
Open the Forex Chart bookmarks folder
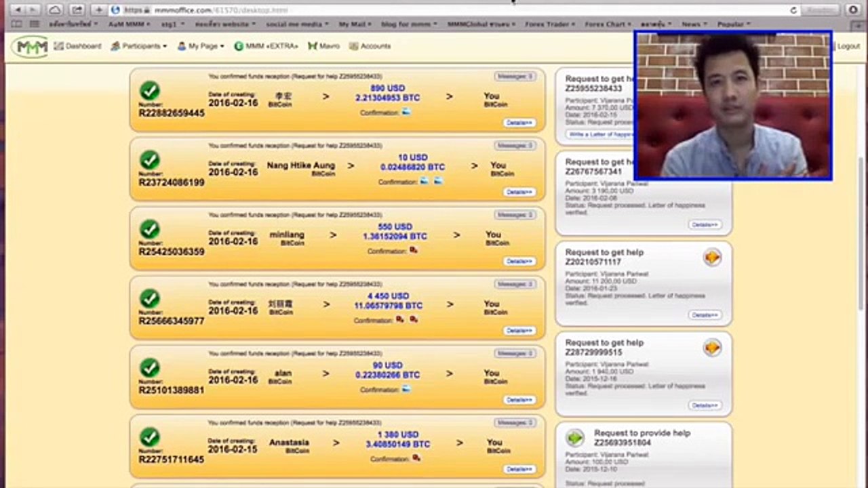click(x=608, y=24)
